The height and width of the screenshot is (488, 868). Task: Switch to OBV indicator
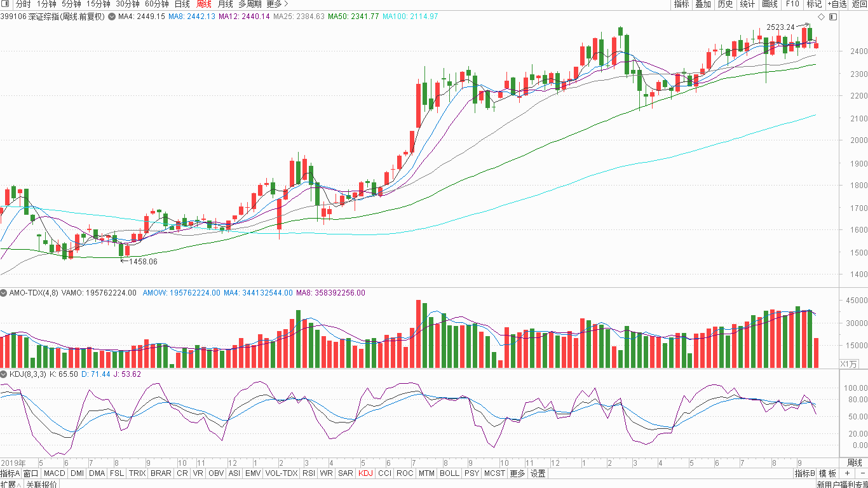216,473
